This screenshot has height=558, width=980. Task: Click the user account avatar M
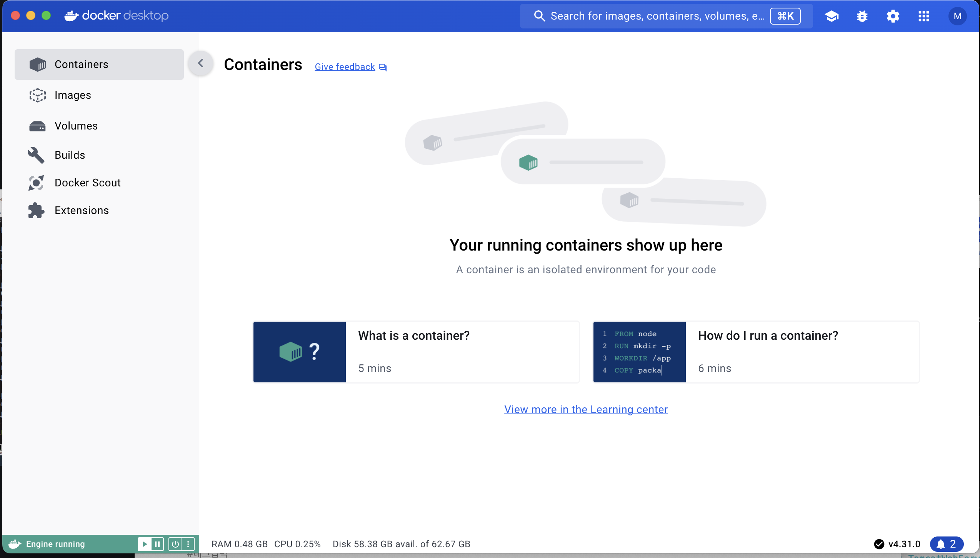click(957, 16)
